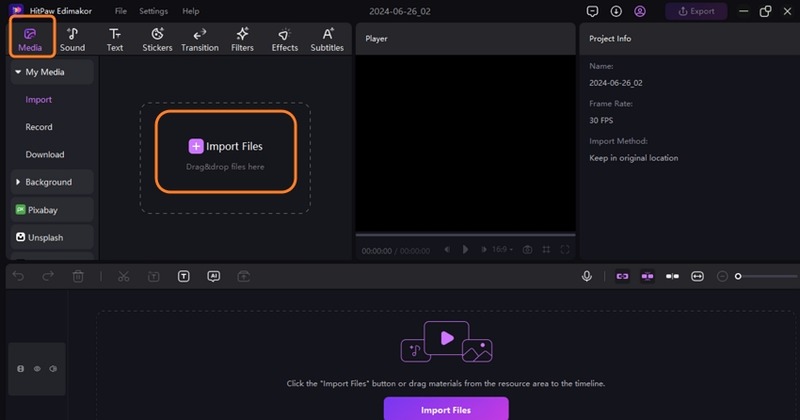Image resolution: width=800 pixels, height=420 pixels.
Task: Select Import under My Media
Action: point(39,100)
